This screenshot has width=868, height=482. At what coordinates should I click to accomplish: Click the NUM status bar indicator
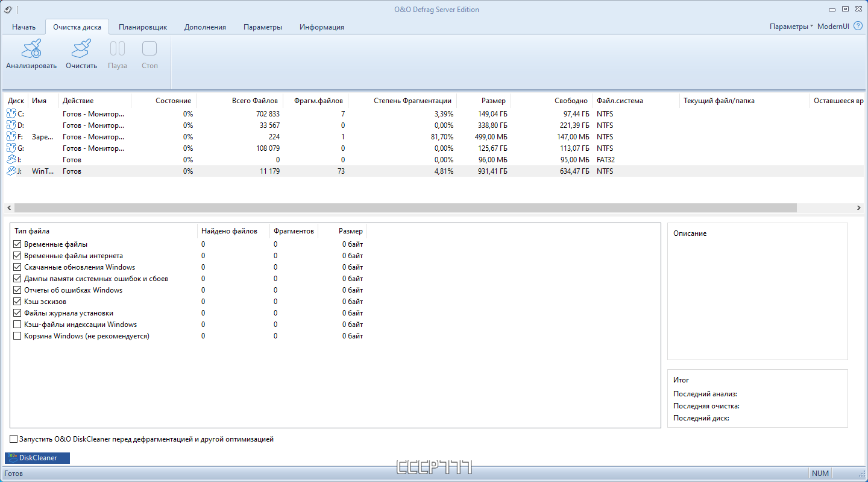[x=820, y=474]
